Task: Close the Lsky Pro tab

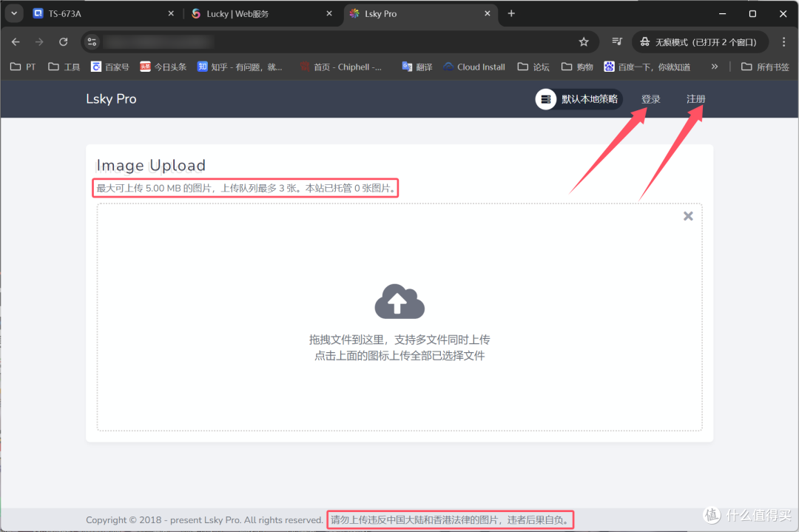Action: [487, 14]
